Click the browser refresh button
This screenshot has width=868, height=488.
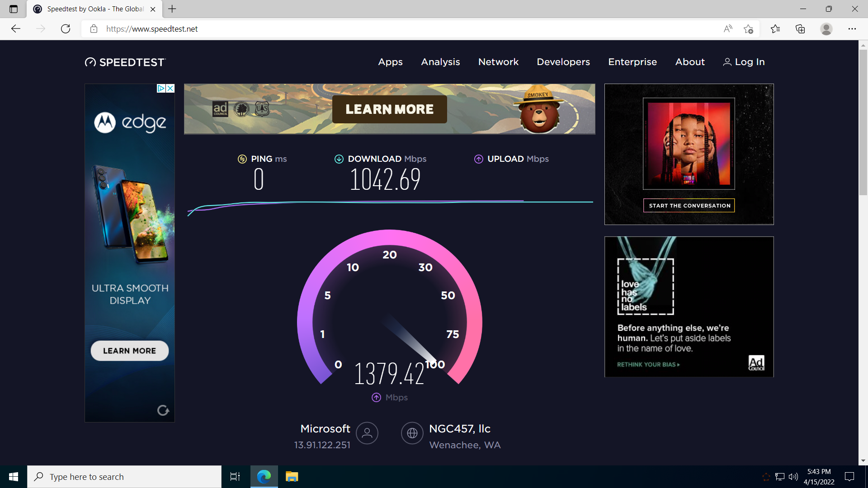pyautogui.click(x=66, y=29)
